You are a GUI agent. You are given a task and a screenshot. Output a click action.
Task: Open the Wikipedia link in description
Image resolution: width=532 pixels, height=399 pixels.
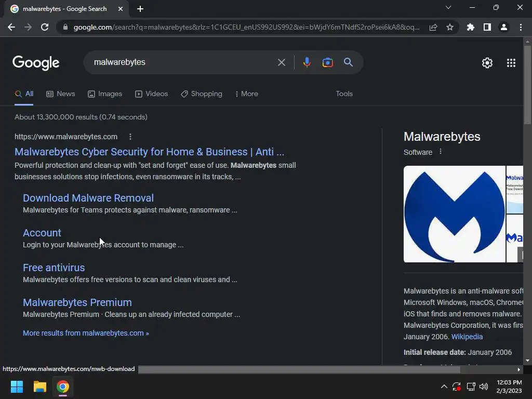point(467,337)
